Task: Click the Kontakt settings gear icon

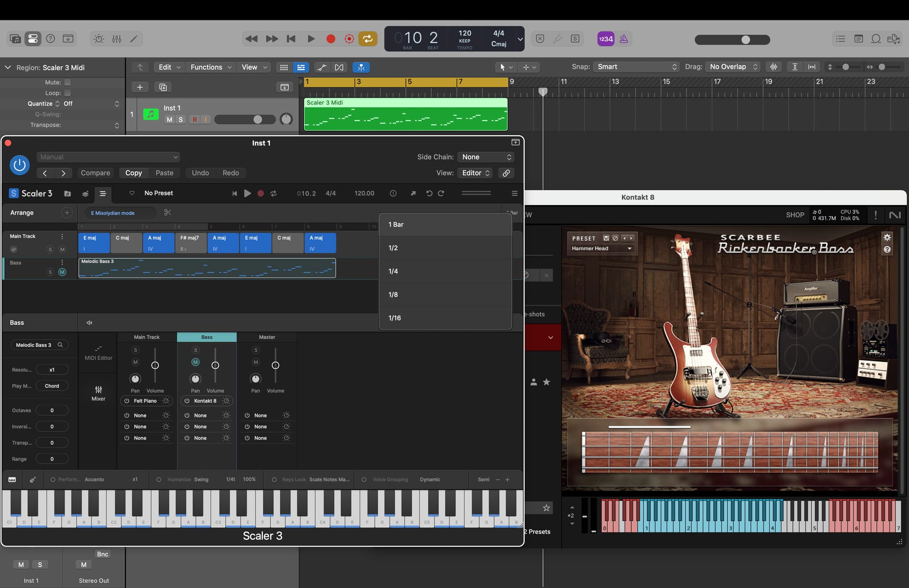Action: (887, 237)
